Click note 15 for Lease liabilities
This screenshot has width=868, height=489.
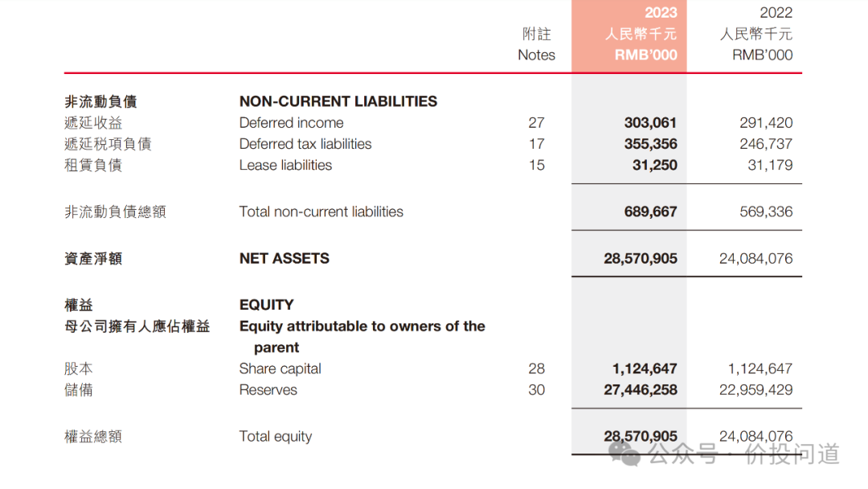[x=536, y=165]
